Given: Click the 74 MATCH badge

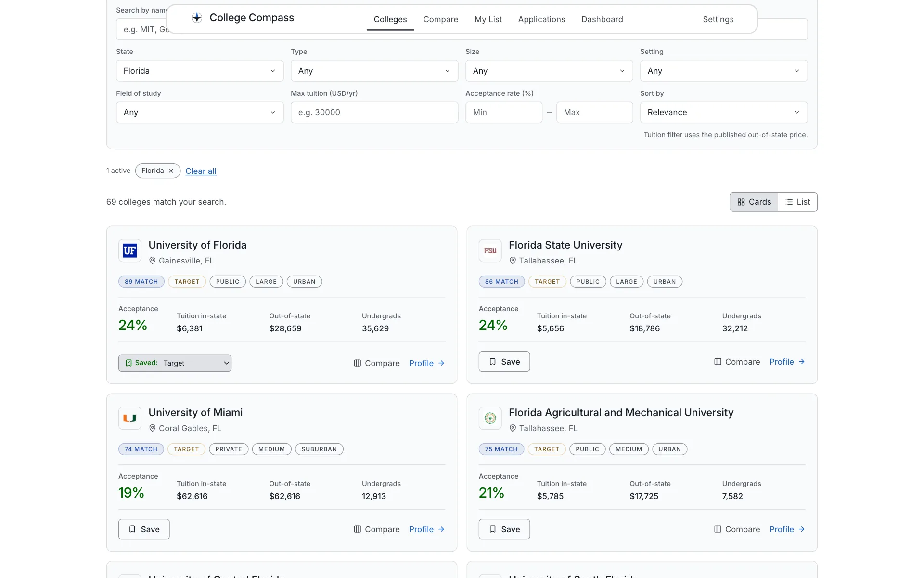Looking at the screenshot, I should (141, 449).
